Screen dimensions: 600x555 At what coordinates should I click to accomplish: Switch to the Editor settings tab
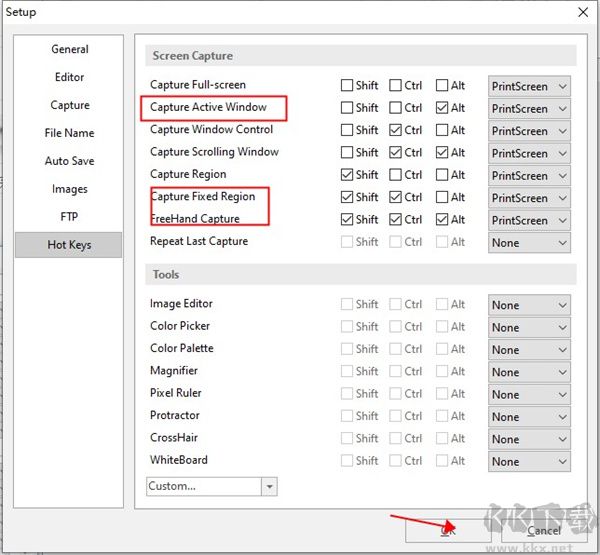(x=69, y=77)
